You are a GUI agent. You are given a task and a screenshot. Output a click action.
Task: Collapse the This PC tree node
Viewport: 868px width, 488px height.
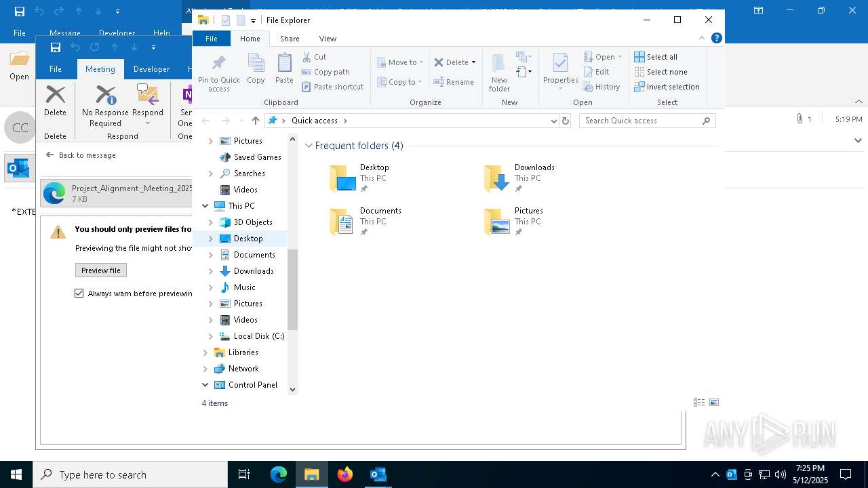[x=205, y=206]
